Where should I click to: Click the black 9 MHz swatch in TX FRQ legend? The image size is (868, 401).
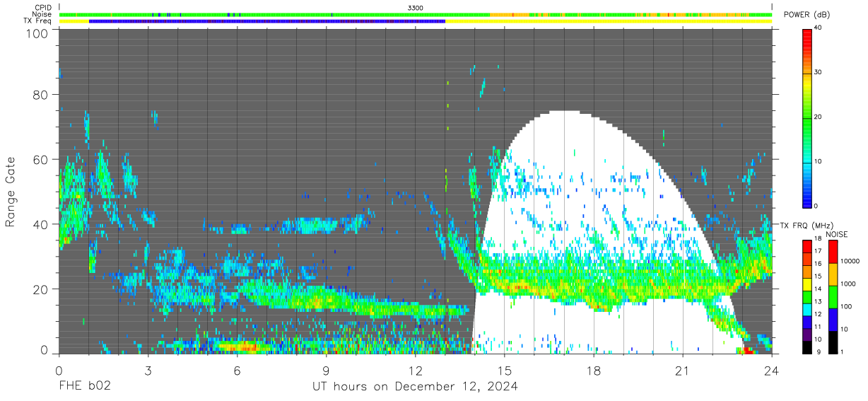coord(808,347)
